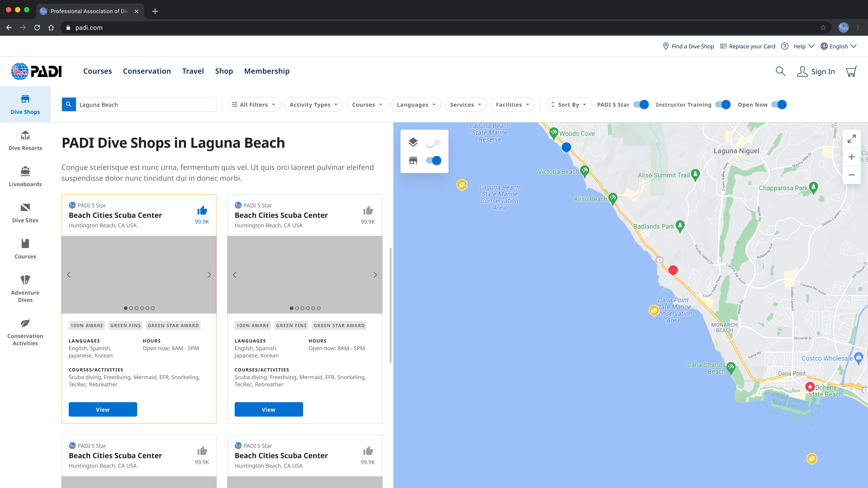This screenshot has height=488, width=868.
Task: Go to the Dive Sites sidebar section
Action: [x=25, y=213]
